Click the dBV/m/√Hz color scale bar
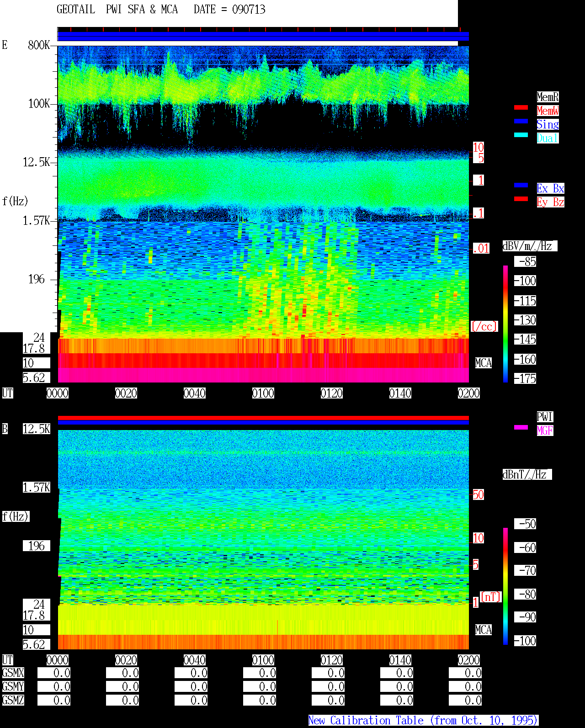 click(505, 324)
